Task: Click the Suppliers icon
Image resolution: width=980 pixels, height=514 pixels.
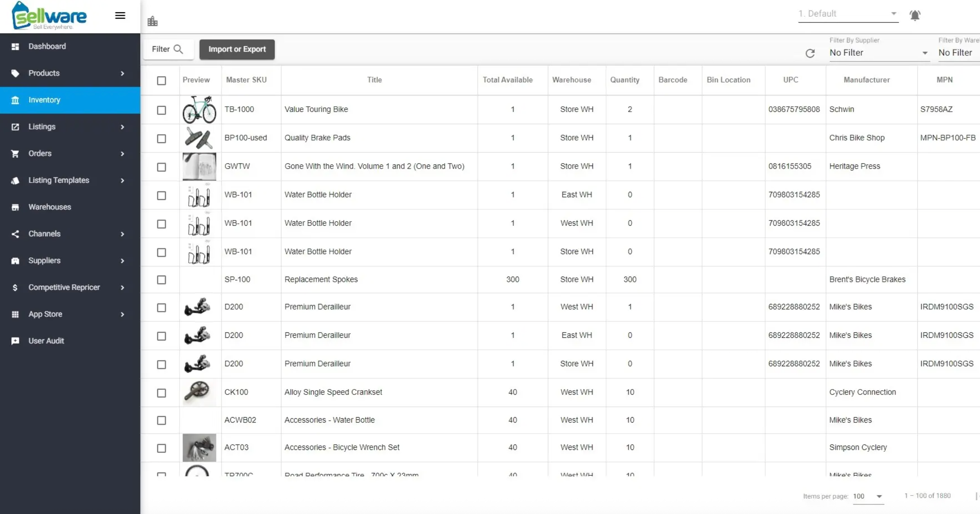Action: tap(15, 261)
